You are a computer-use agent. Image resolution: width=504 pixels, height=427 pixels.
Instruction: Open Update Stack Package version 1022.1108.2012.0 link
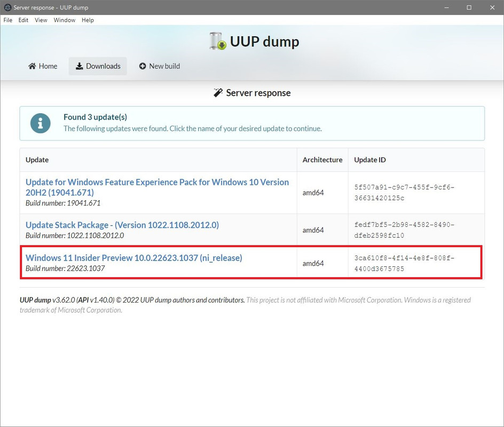click(x=122, y=225)
